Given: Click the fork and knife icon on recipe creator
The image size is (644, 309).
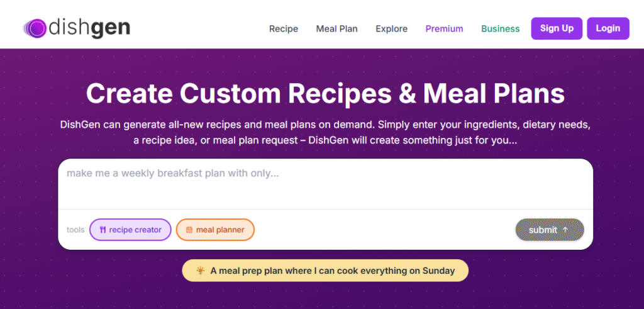Looking at the screenshot, I should pyautogui.click(x=103, y=230).
